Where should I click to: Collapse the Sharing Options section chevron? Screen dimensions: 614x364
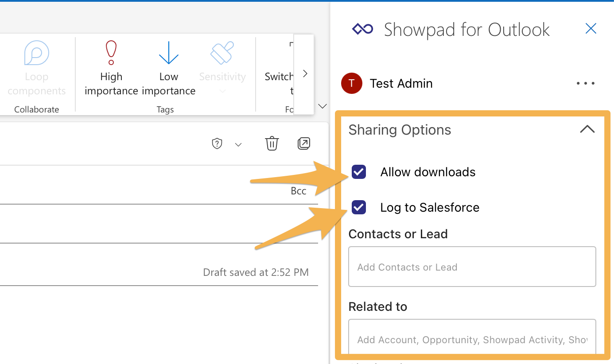[587, 129]
